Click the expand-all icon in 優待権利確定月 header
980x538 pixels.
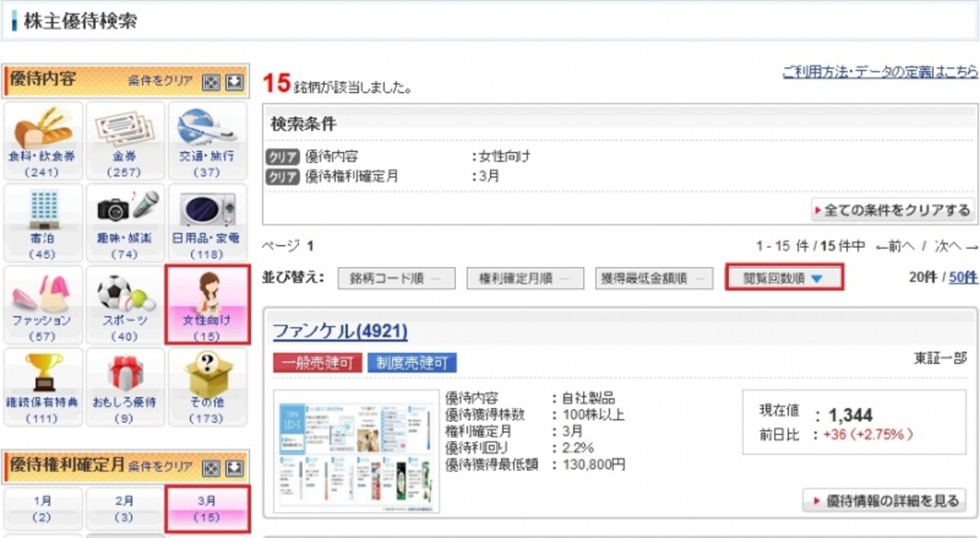point(212,468)
